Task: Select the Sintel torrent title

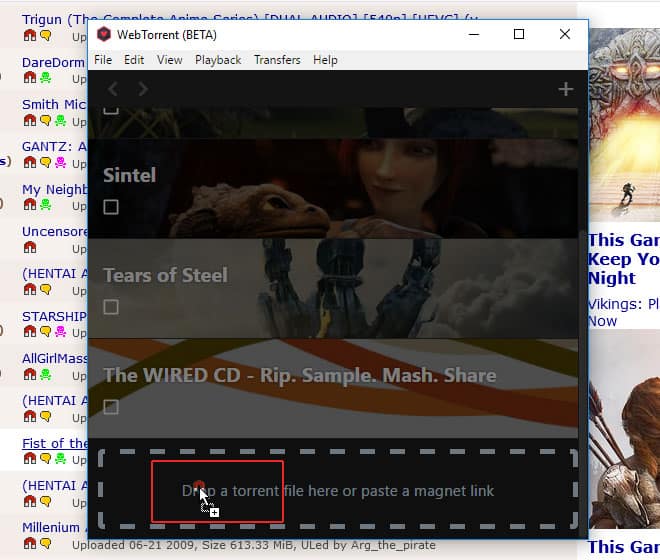Action: (130, 175)
